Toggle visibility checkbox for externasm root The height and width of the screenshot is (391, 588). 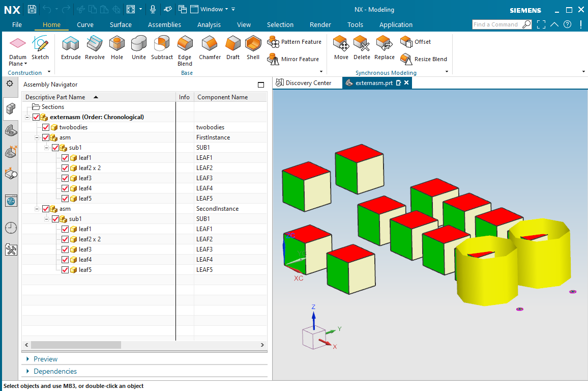tap(36, 117)
